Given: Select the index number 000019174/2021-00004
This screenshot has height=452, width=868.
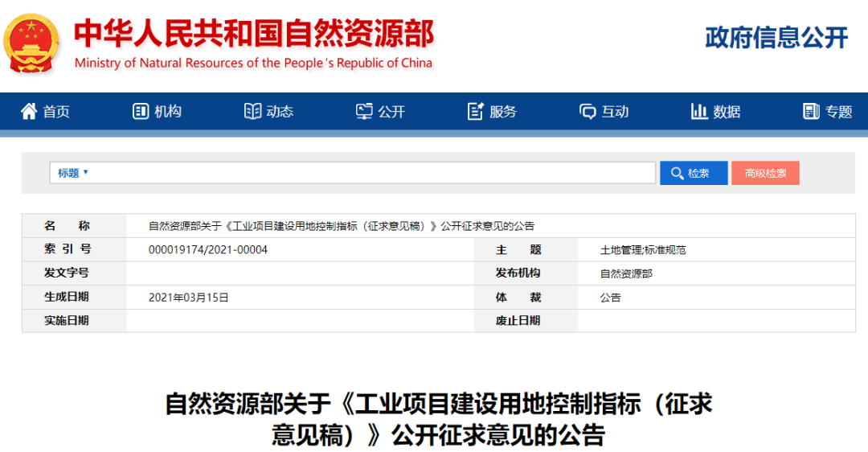Looking at the screenshot, I should pos(208,250).
